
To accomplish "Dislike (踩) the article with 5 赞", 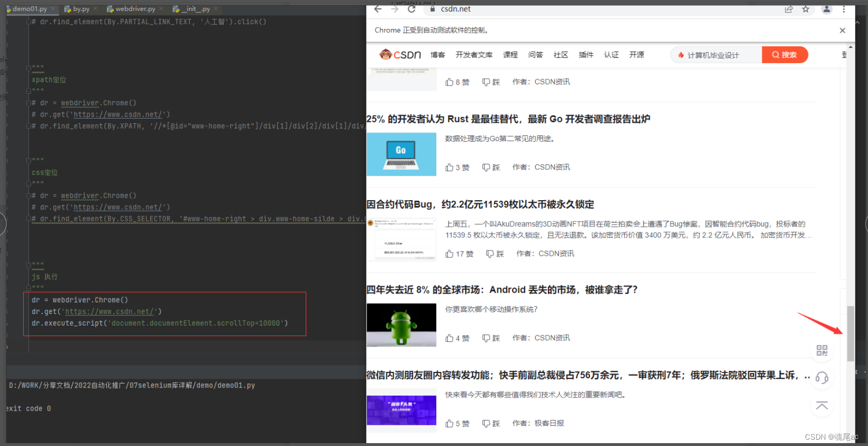I will click(x=491, y=423).
